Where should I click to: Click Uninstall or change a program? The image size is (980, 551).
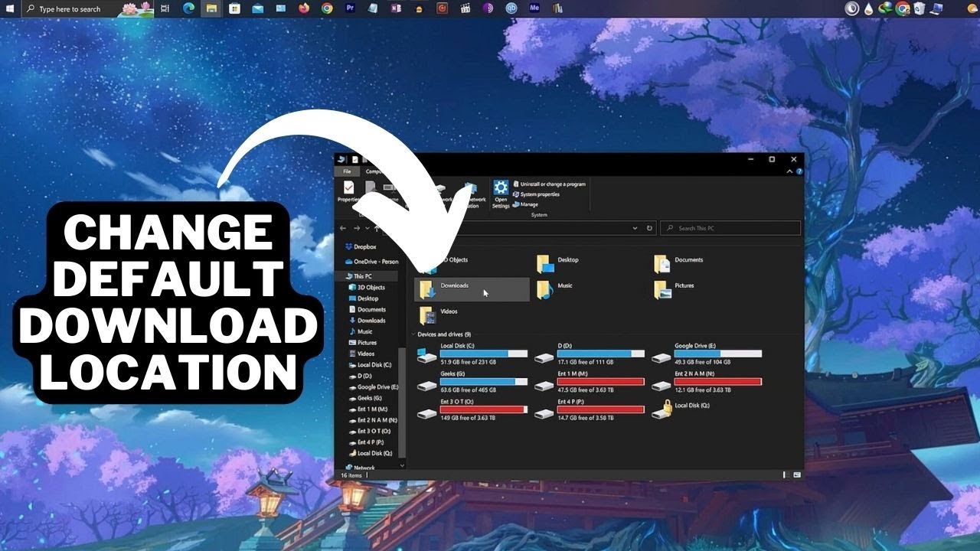coord(549,184)
